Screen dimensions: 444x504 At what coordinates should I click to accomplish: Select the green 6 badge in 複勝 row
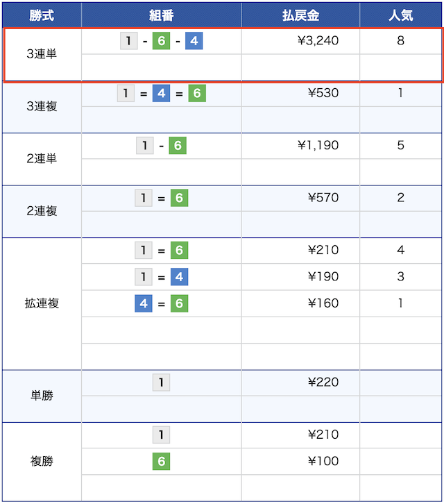click(x=161, y=462)
